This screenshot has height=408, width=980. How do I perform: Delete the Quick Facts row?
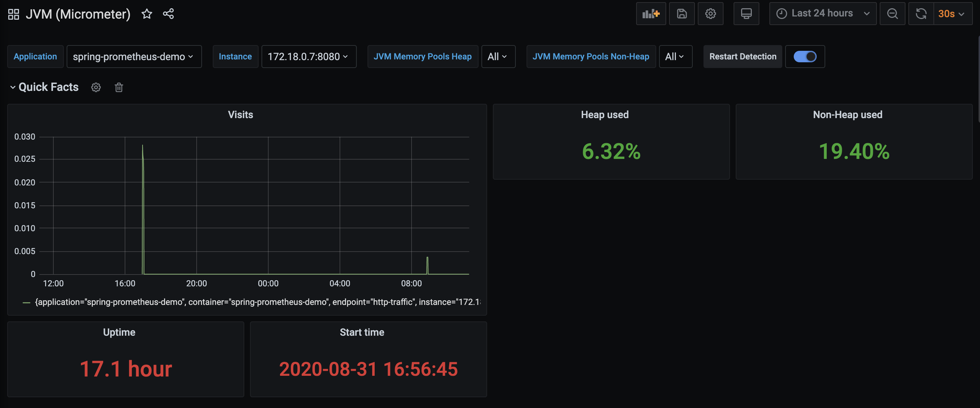[x=119, y=87]
